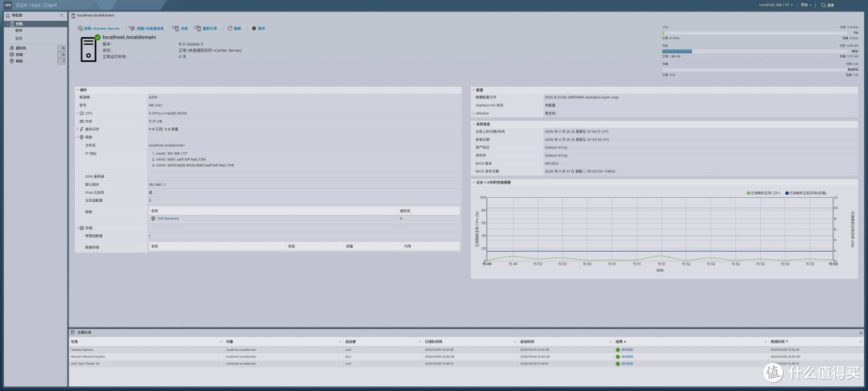Select Manage (管理) under Host
This screenshot has width=868, height=391.
click(x=18, y=31)
